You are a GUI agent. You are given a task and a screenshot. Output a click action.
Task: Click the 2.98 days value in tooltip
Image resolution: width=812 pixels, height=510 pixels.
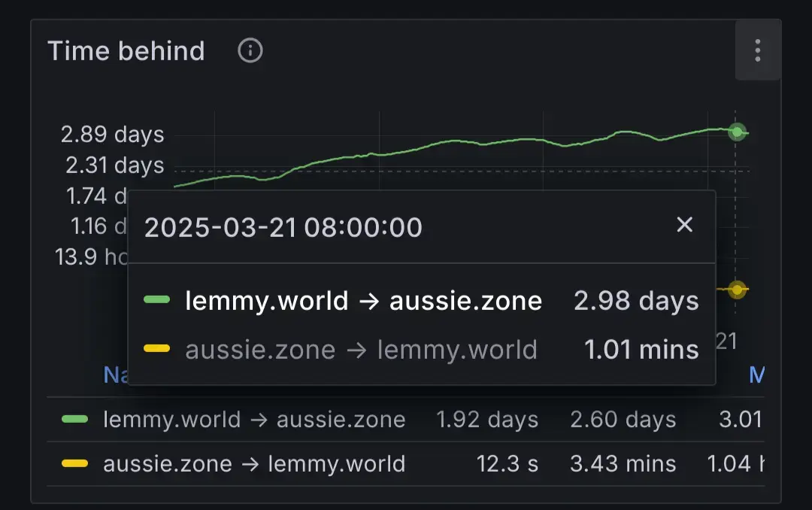click(636, 301)
